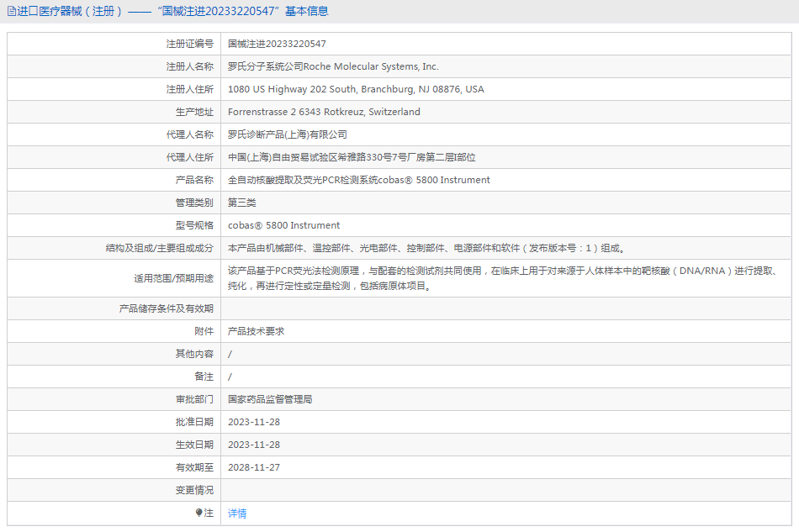Click the 其他内容 label
The width and height of the screenshot is (799, 532).
194,354
